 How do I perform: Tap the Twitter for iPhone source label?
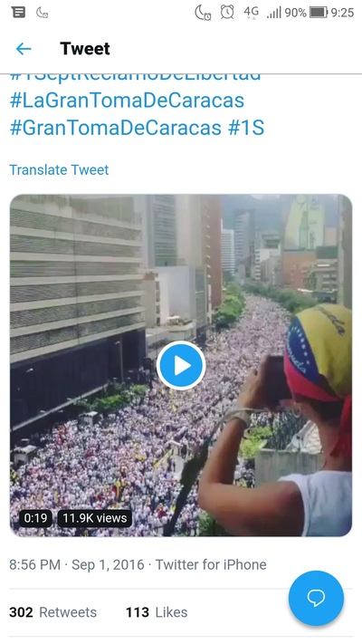pos(211,564)
